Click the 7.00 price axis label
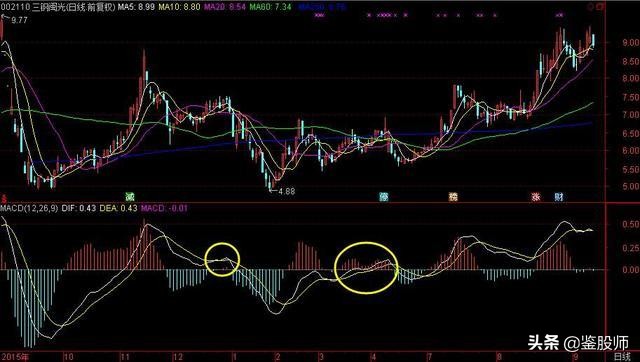 [x=631, y=115]
